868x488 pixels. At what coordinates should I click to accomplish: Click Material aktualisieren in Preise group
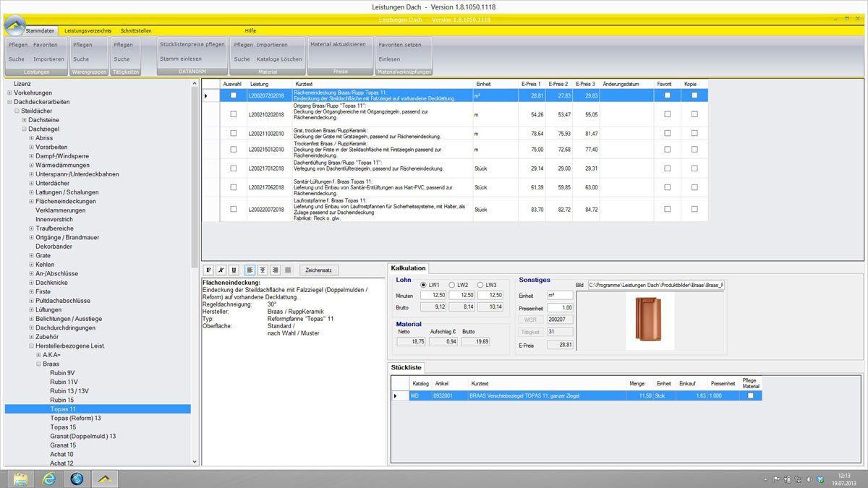point(338,45)
